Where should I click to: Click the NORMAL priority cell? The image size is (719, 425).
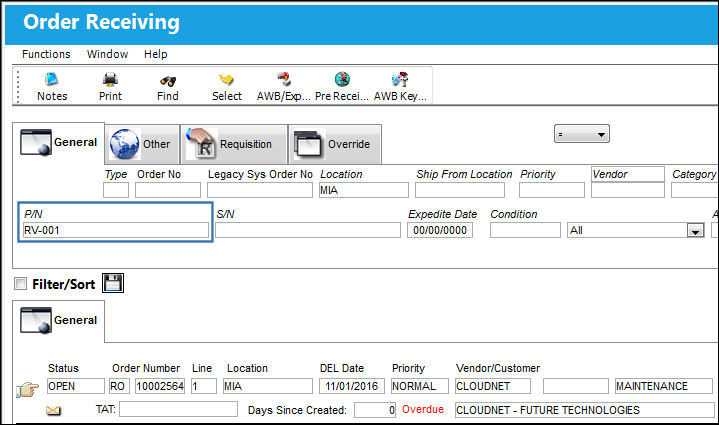(x=420, y=386)
